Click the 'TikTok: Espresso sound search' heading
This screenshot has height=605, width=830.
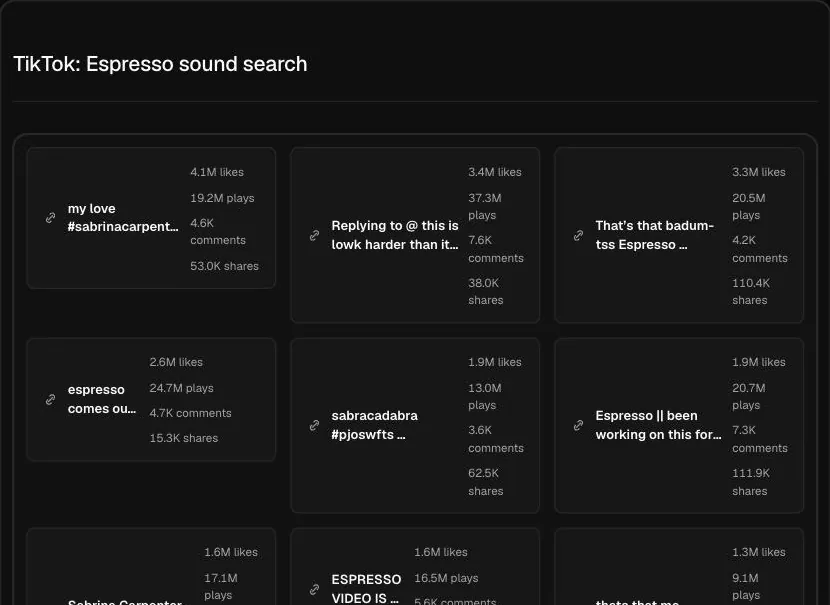tap(160, 64)
